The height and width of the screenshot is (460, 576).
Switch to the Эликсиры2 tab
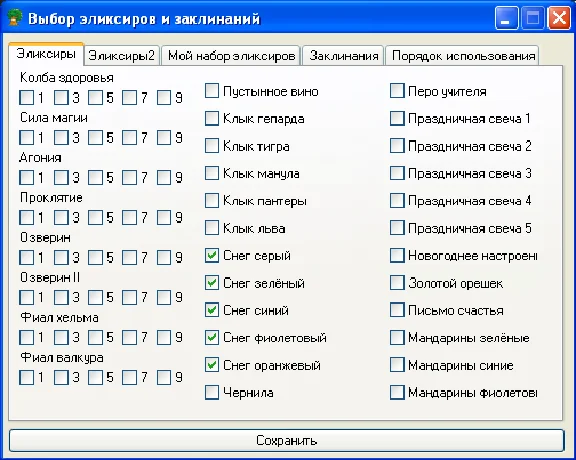point(122,56)
